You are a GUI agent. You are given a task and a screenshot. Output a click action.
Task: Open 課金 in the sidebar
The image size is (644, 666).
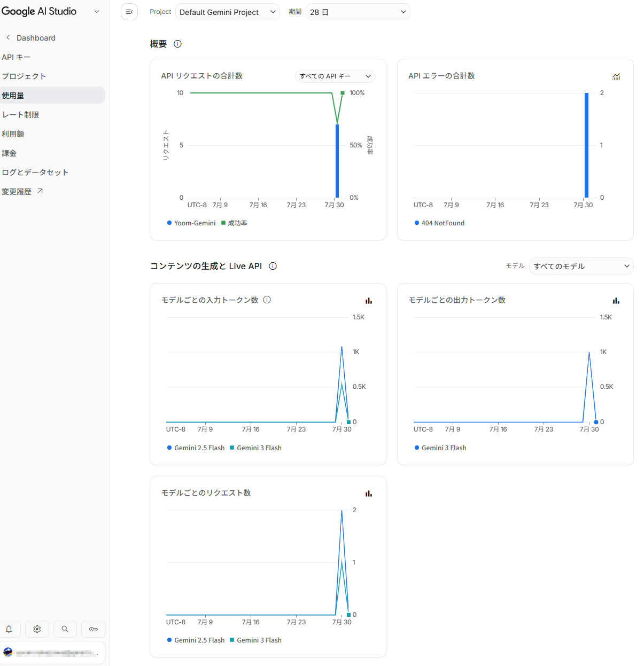point(9,153)
